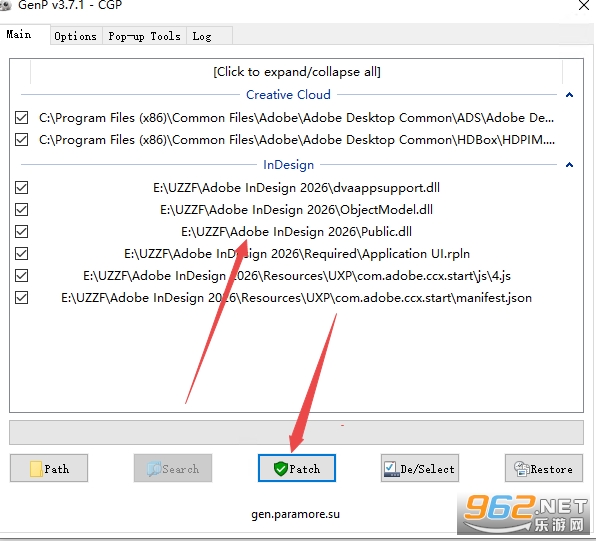Click to expand/collapse all entries
This screenshot has height=541, width=596.
pyautogui.click(x=296, y=71)
